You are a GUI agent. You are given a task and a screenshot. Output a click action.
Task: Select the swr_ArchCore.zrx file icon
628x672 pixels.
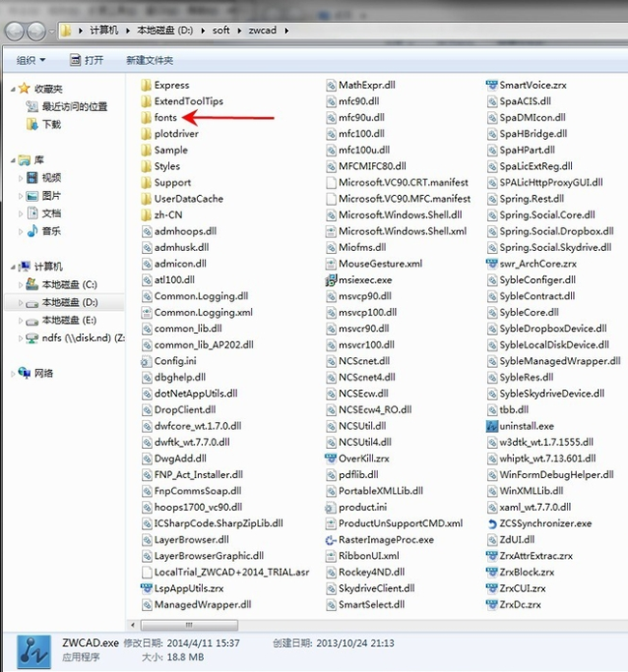[492, 264]
